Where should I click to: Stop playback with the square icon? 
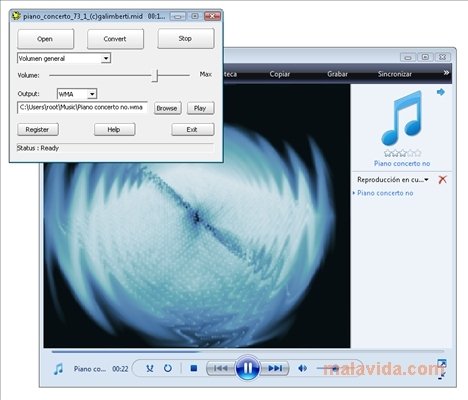[x=194, y=368]
